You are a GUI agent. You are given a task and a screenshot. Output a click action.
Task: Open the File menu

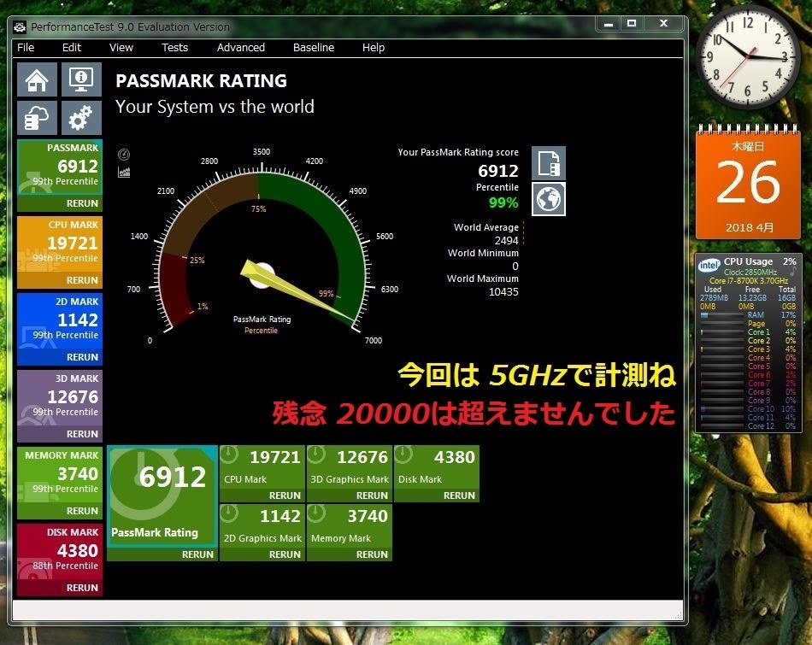click(x=26, y=48)
